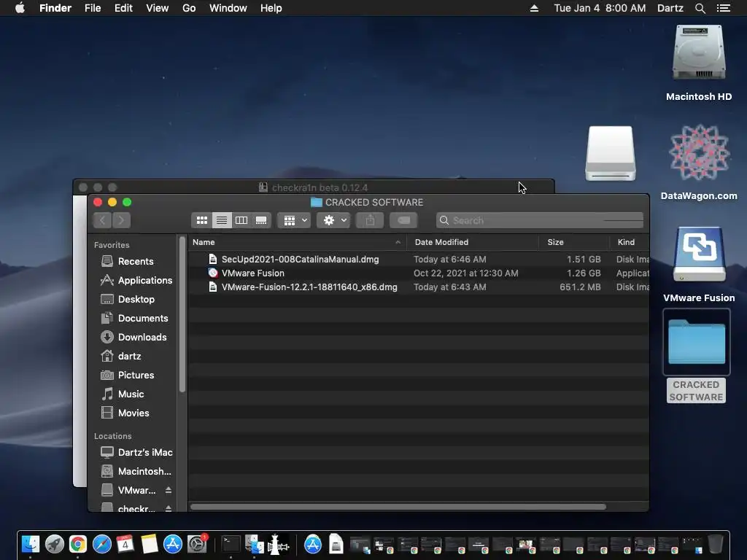Open the Edit menu

pos(123,8)
